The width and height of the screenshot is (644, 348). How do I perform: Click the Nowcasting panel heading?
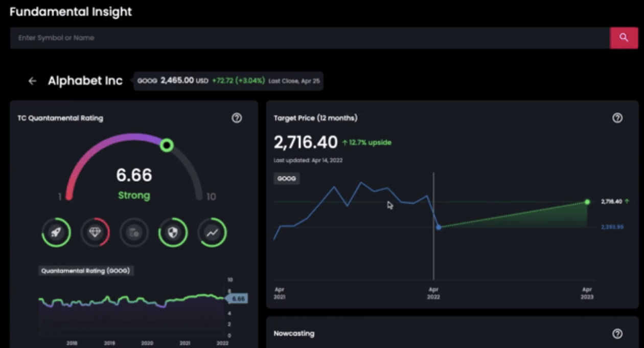294,334
